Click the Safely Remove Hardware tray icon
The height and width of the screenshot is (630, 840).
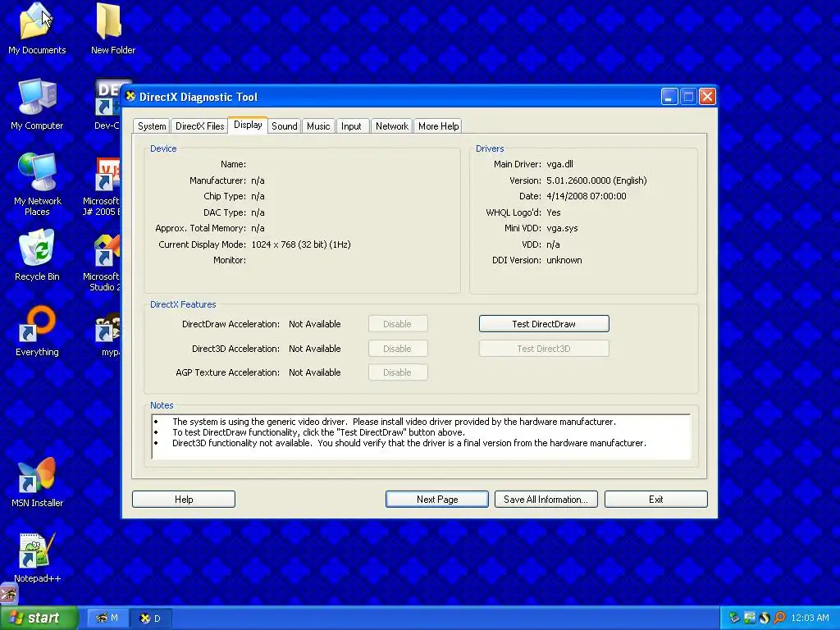pos(734,618)
